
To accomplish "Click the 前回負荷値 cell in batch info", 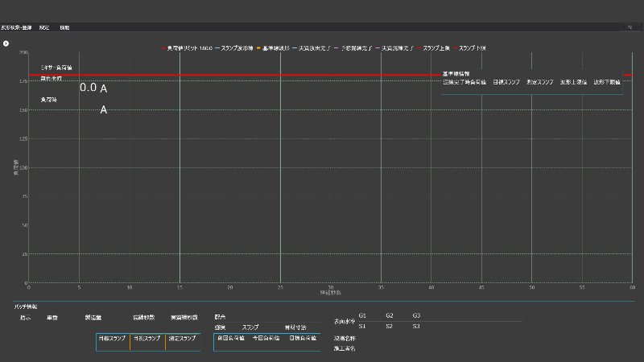I will pos(231,339).
